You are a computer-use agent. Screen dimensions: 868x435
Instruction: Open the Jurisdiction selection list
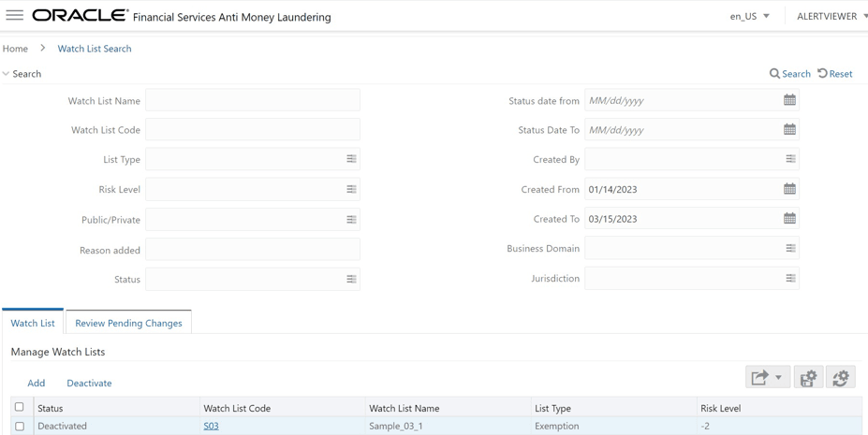point(790,278)
